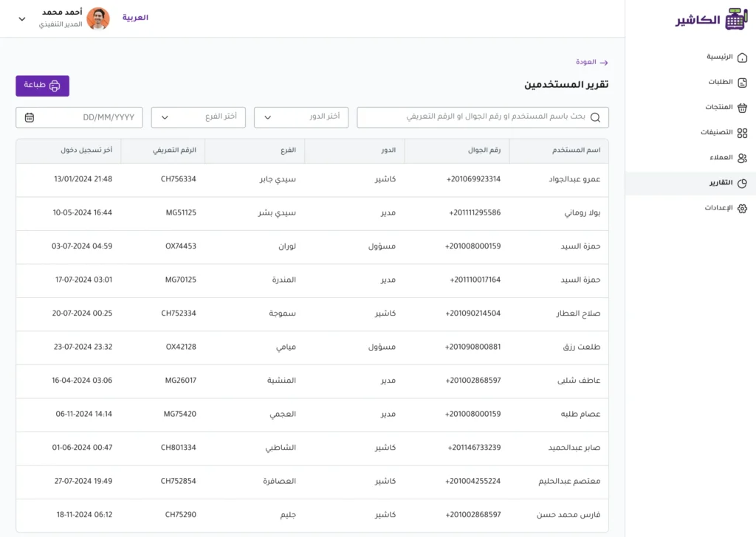Image resolution: width=756 pixels, height=537 pixels.
Task: Expand the أختر الفرع dropdown
Action: tap(198, 117)
